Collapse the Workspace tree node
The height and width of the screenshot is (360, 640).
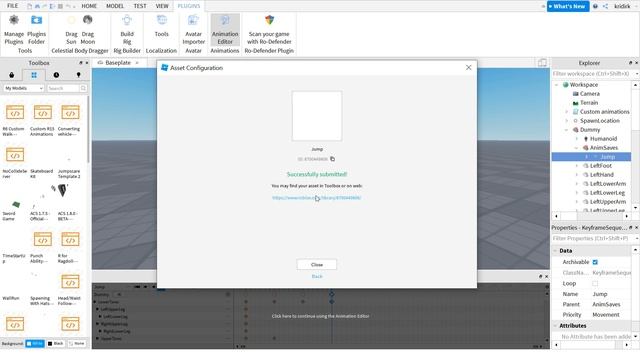[x=556, y=85]
